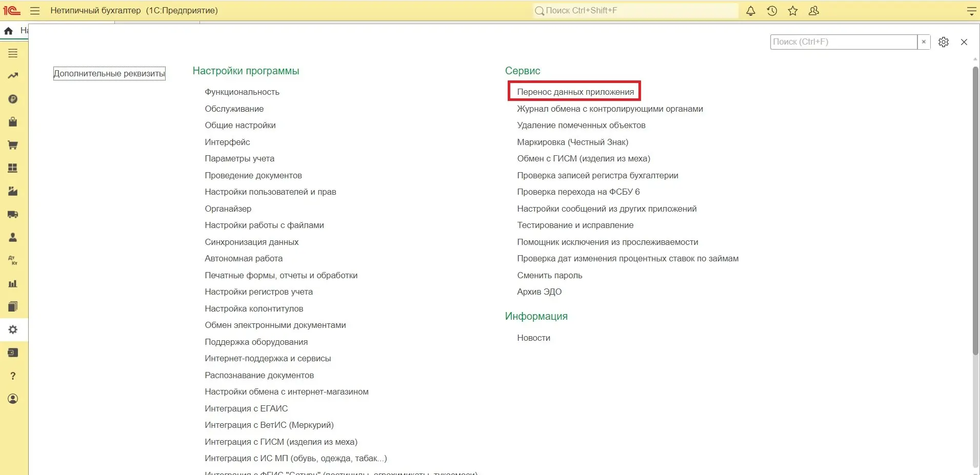Open Удаление помеченных объектов
The image size is (980, 475).
[581, 126]
